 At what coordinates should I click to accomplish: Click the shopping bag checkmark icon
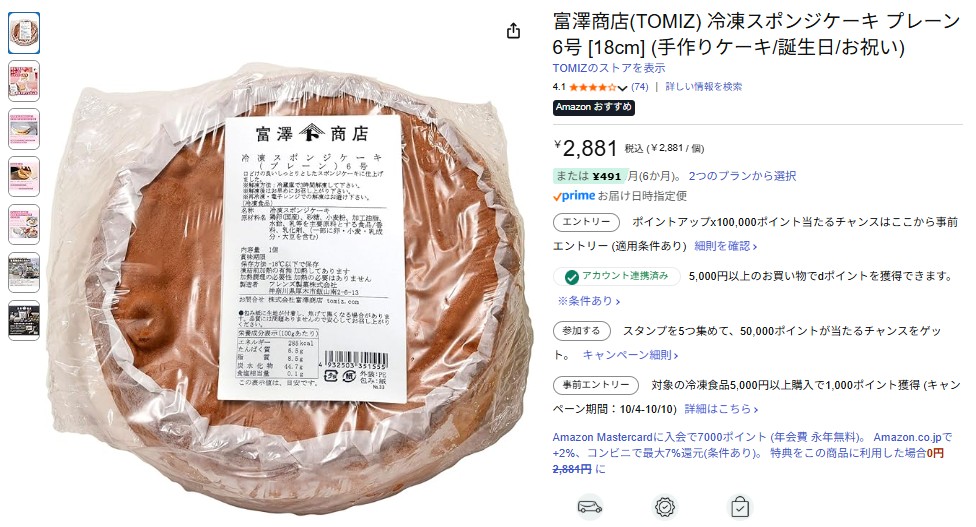point(739,507)
